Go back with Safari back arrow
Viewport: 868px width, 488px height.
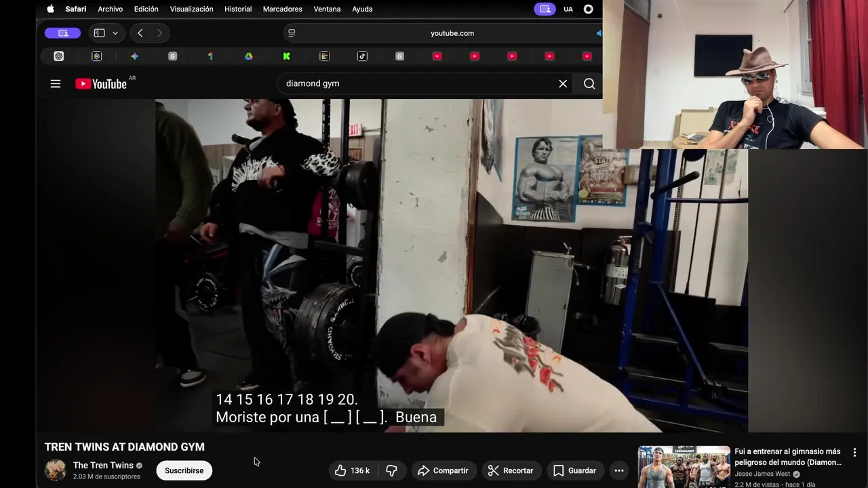pos(140,33)
